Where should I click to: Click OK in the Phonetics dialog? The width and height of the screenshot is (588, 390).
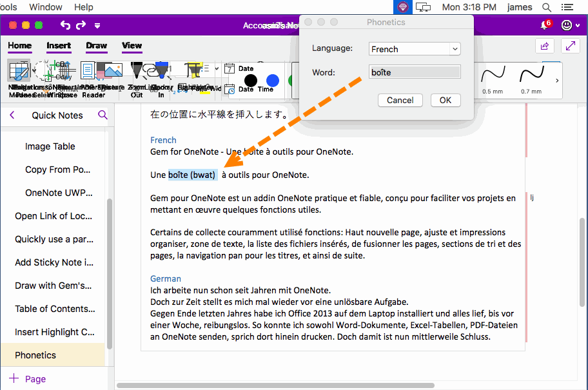tap(446, 100)
